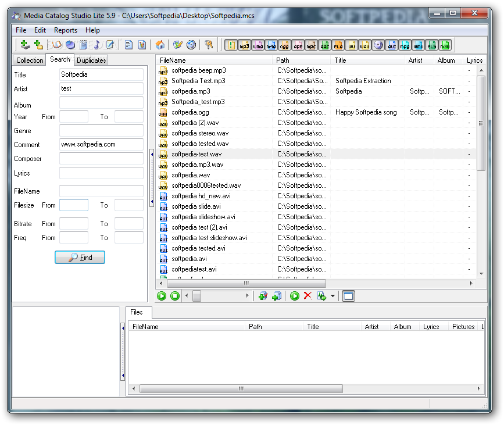Click the playback position slider thumb
The image size is (504, 425).
196,296
